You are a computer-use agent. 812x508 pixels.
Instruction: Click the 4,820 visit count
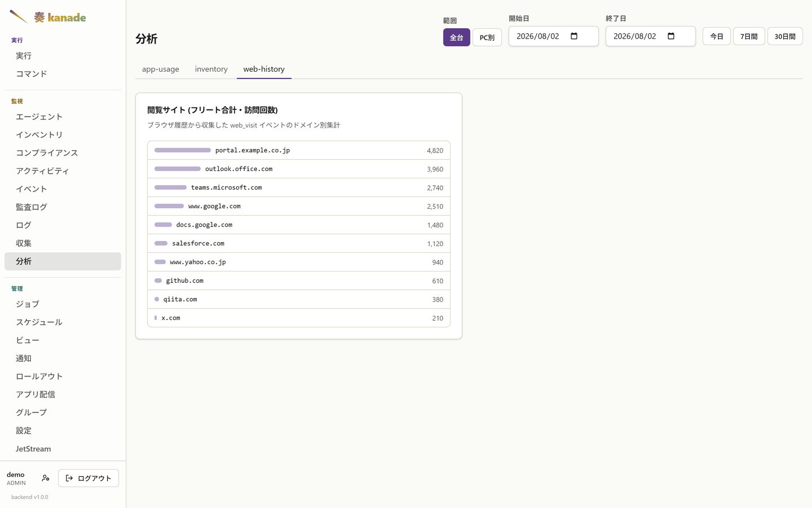(435, 151)
